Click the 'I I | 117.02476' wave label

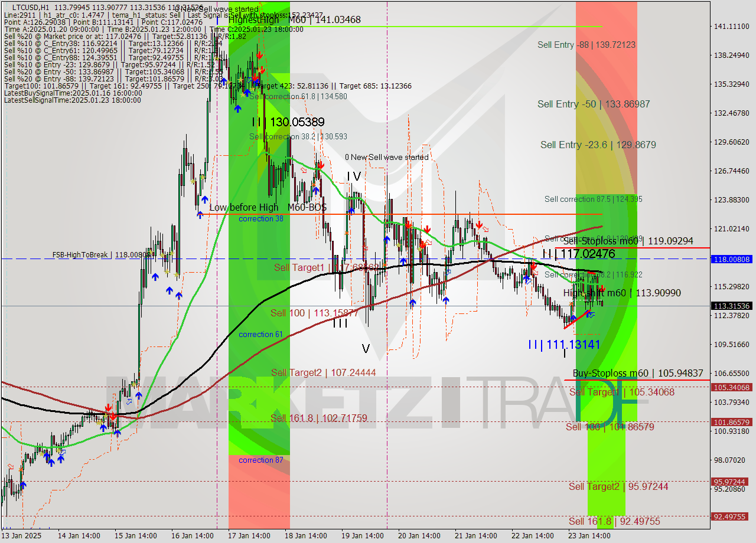tap(579, 254)
